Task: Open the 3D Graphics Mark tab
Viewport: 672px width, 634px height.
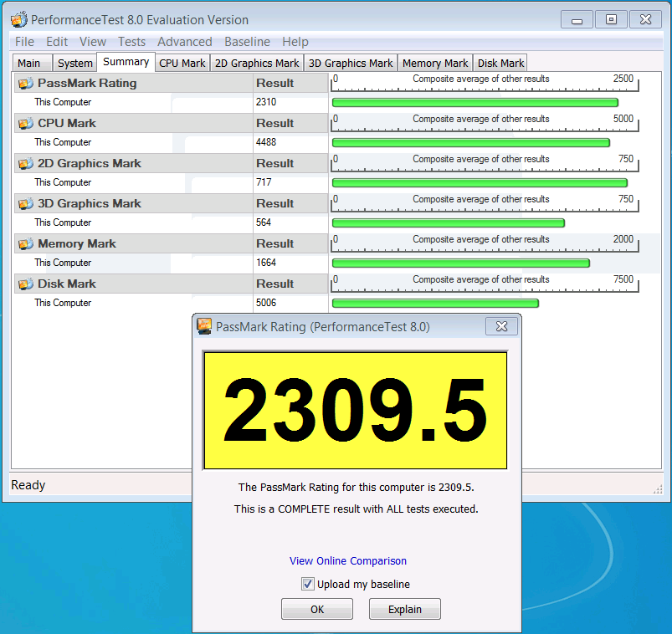Action: (351, 63)
